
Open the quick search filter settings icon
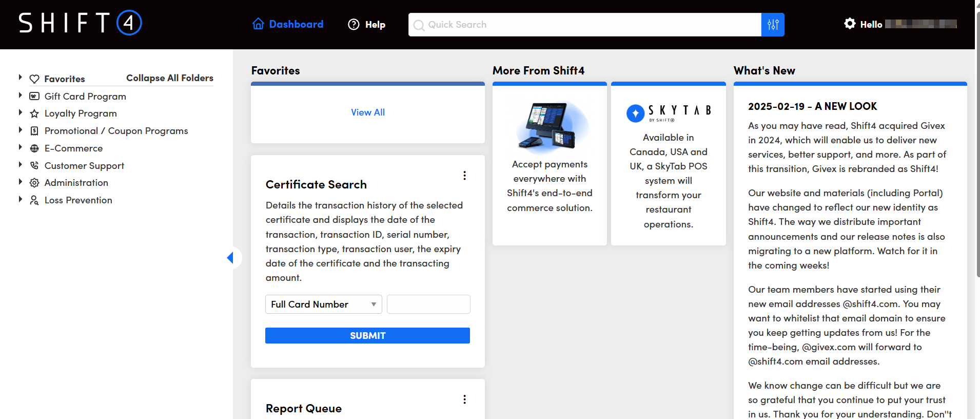[773, 25]
